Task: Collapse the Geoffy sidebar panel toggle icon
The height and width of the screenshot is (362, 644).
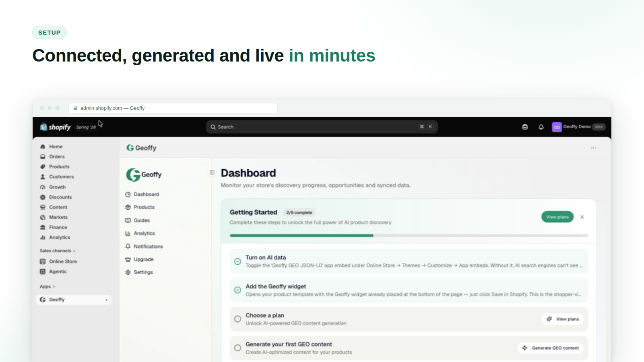Action: [212, 173]
